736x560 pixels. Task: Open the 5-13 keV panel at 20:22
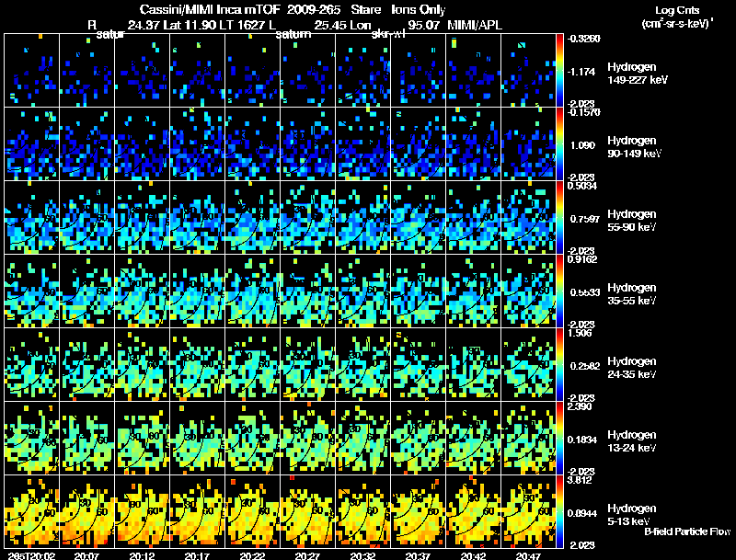[x=252, y=512]
